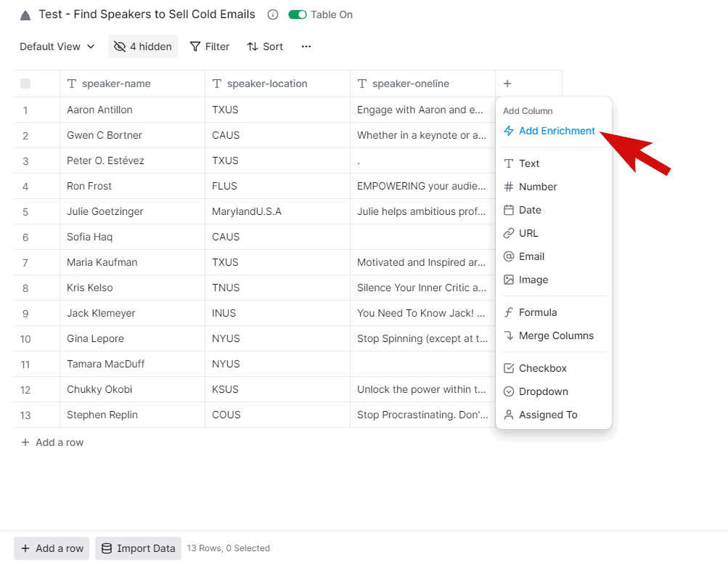
Task: Click the bottom bar Add a row button
Action: [52, 548]
